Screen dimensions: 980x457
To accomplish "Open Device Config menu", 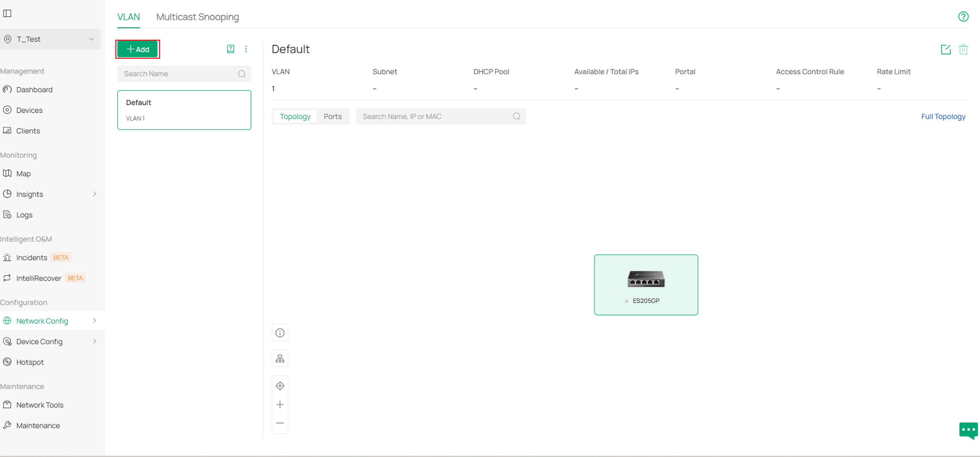I will click(39, 342).
